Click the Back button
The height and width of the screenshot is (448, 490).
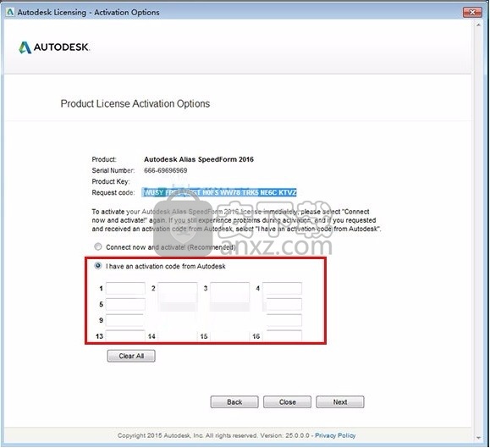click(x=234, y=402)
